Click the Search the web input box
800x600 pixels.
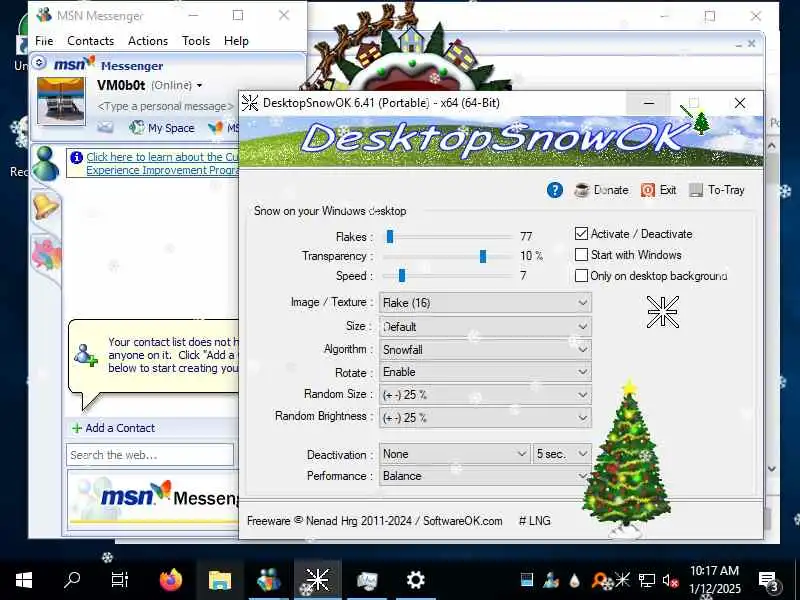click(x=150, y=455)
